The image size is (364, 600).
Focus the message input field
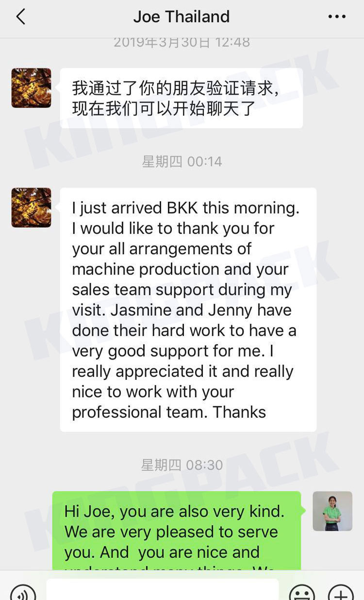[163, 589]
